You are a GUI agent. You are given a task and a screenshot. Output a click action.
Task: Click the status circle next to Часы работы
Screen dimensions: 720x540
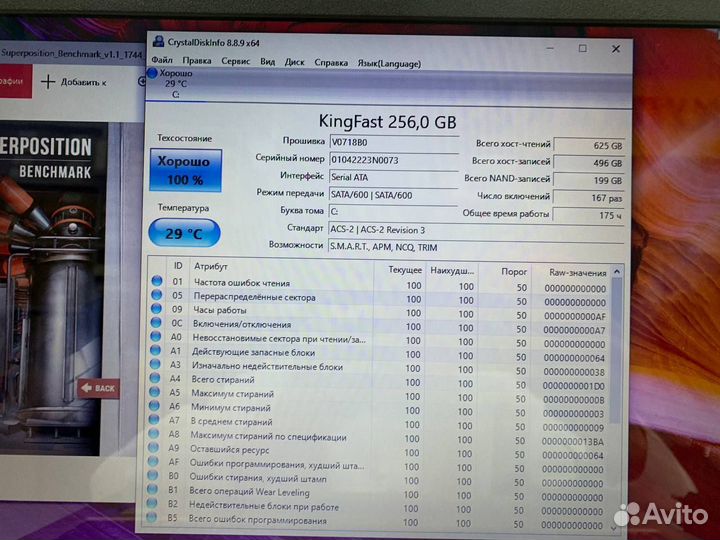tap(156, 311)
